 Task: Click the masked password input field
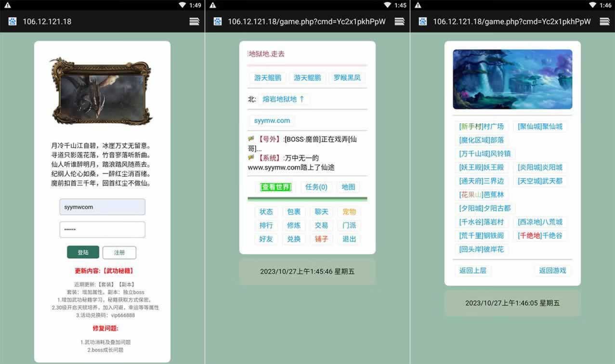pyautogui.click(x=102, y=230)
